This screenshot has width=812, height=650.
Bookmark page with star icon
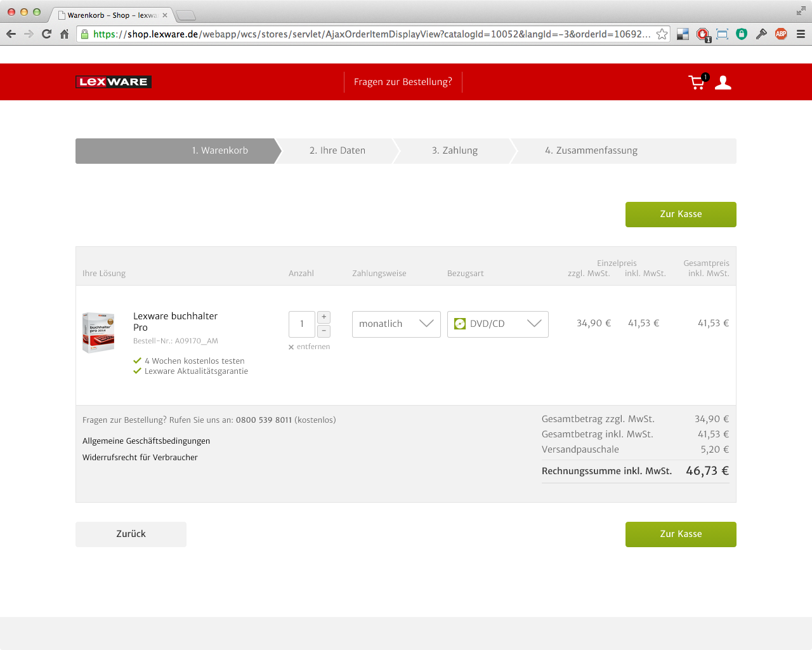662,34
